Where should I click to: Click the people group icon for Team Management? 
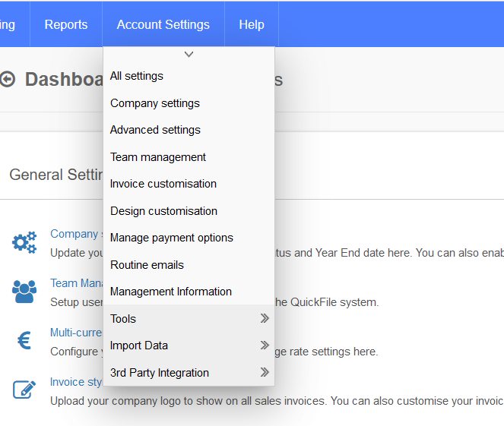pyautogui.click(x=24, y=292)
